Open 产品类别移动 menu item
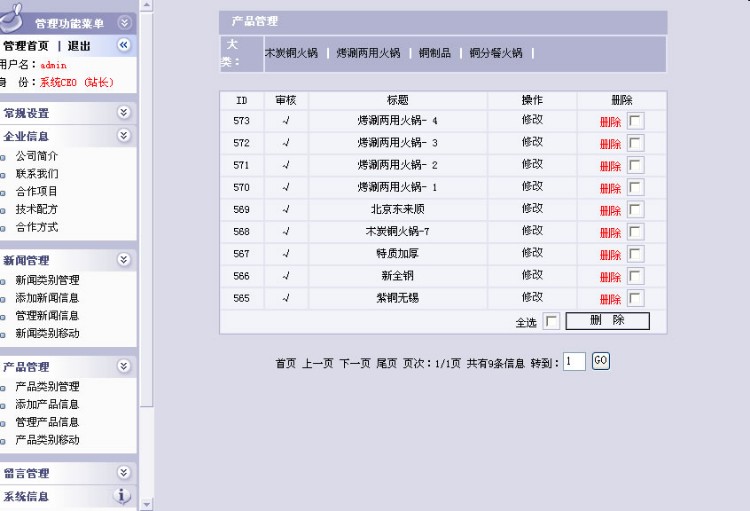This screenshot has width=750, height=511. [x=47, y=440]
